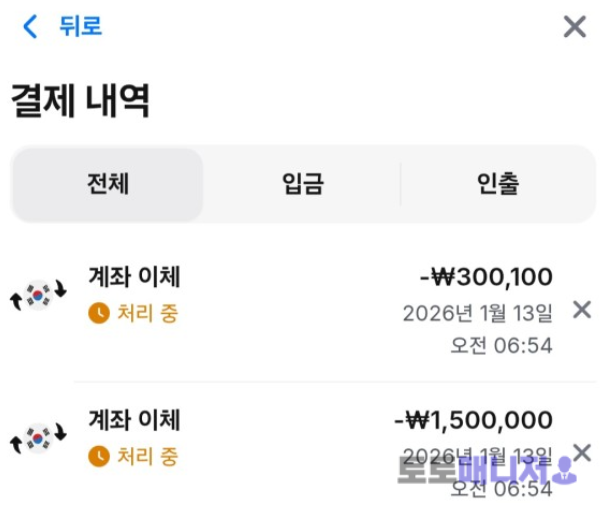Open the second 계좌 이체 entry title
The height and width of the screenshot is (516, 610).
click(x=135, y=420)
